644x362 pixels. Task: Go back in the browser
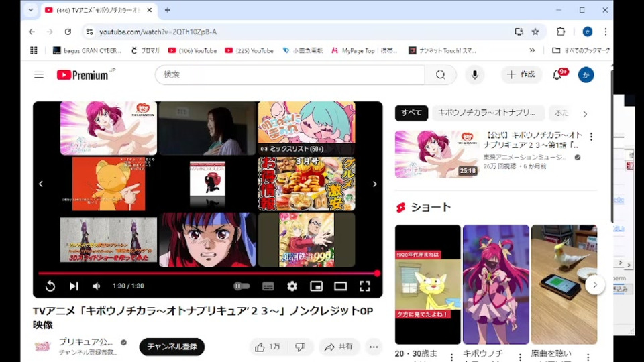[x=32, y=32]
